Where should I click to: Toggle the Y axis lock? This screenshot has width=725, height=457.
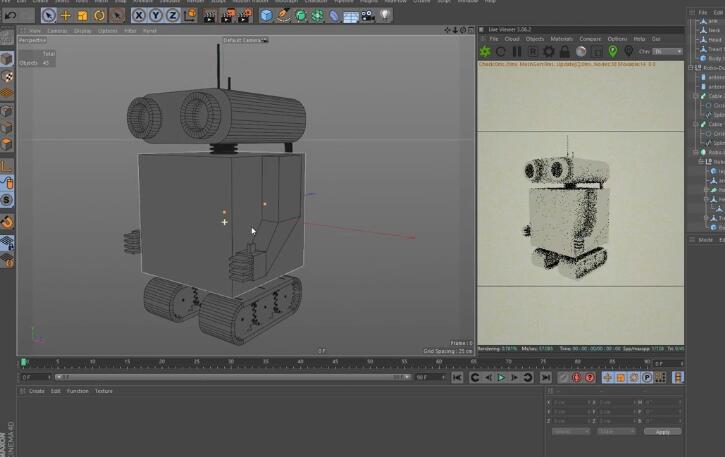155,15
